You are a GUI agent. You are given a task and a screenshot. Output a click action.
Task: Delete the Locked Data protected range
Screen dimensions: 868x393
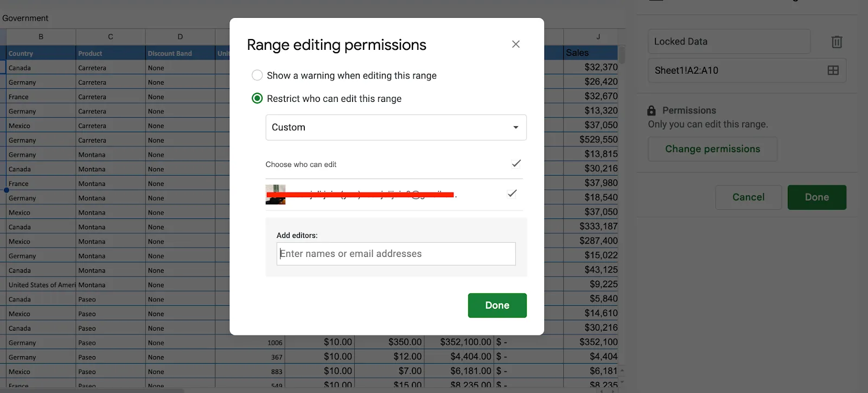tap(837, 42)
